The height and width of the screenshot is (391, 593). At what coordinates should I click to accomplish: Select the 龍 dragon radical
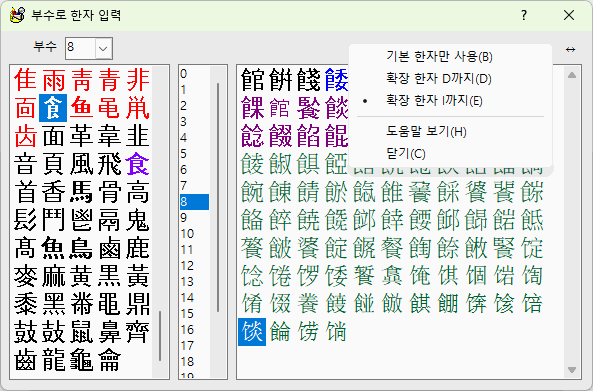pyautogui.click(x=53, y=360)
